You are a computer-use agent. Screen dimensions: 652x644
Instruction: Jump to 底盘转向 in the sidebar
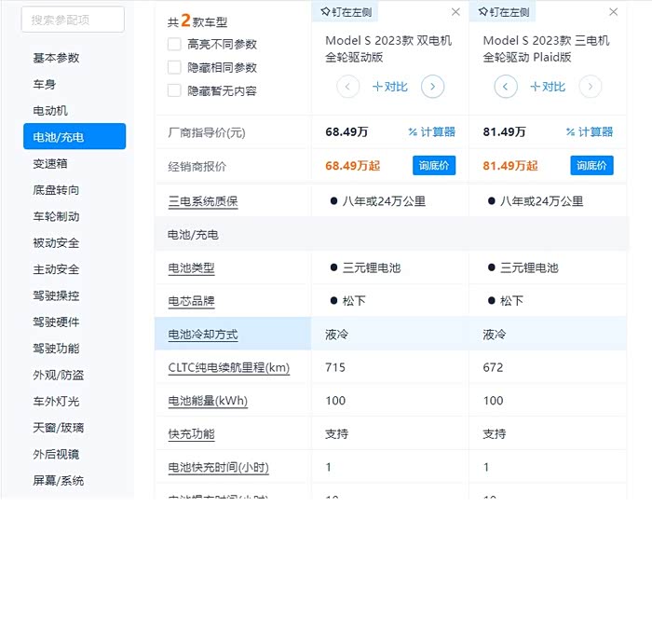coord(57,190)
